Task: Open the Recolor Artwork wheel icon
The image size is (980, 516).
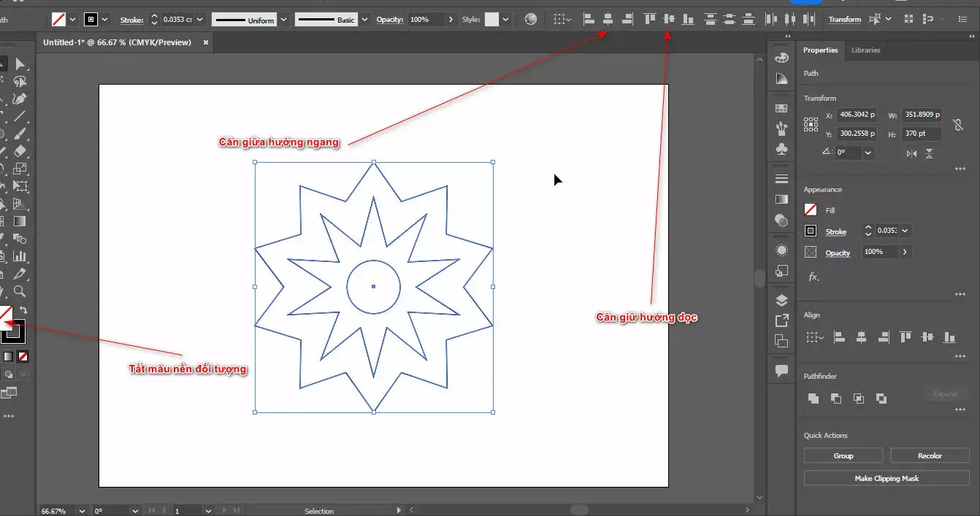Action: [531, 20]
